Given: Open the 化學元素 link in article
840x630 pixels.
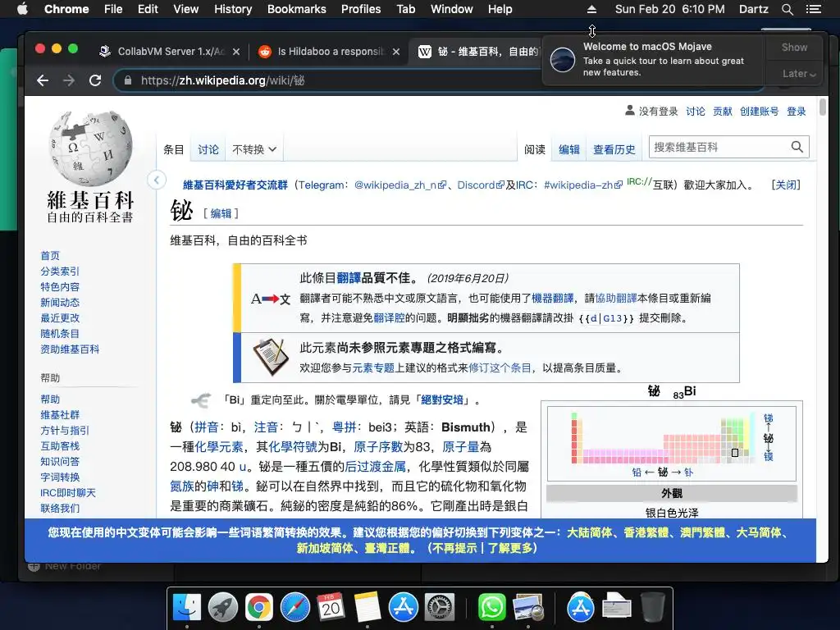Looking at the screenshot, I should tap(218, 447).
